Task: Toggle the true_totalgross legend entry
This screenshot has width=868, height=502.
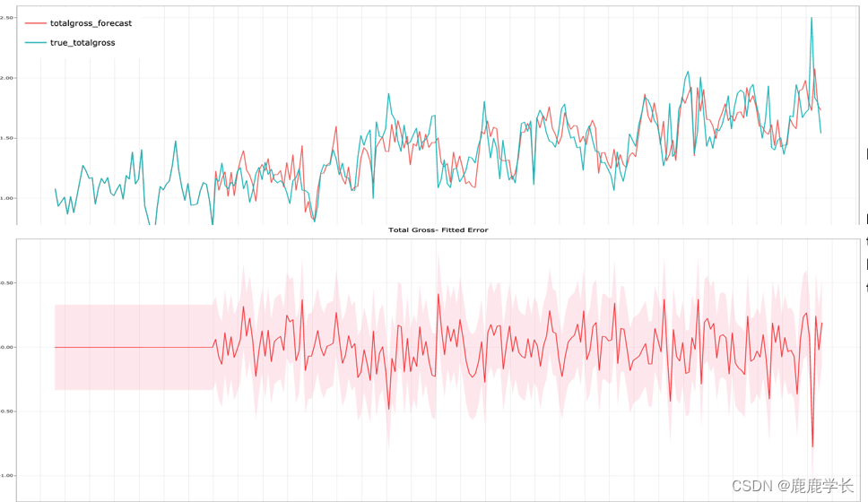Action: pyautogui.click(x=70, y=43)
